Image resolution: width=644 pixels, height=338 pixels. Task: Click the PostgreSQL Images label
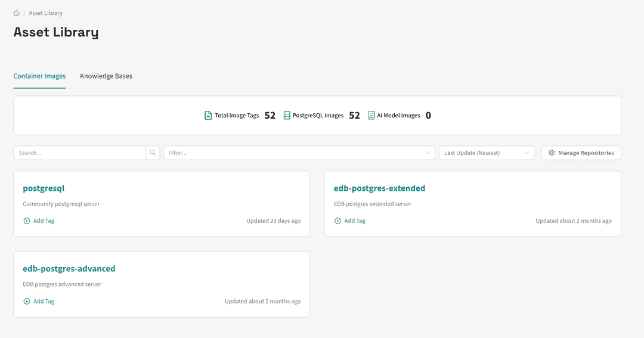pos(318,116)
